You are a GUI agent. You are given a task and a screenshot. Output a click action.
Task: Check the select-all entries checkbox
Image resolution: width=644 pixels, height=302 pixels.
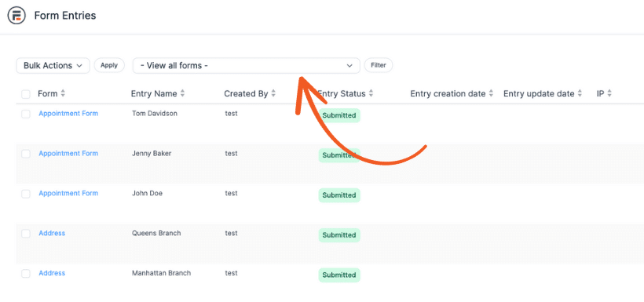tap(26, 94)
